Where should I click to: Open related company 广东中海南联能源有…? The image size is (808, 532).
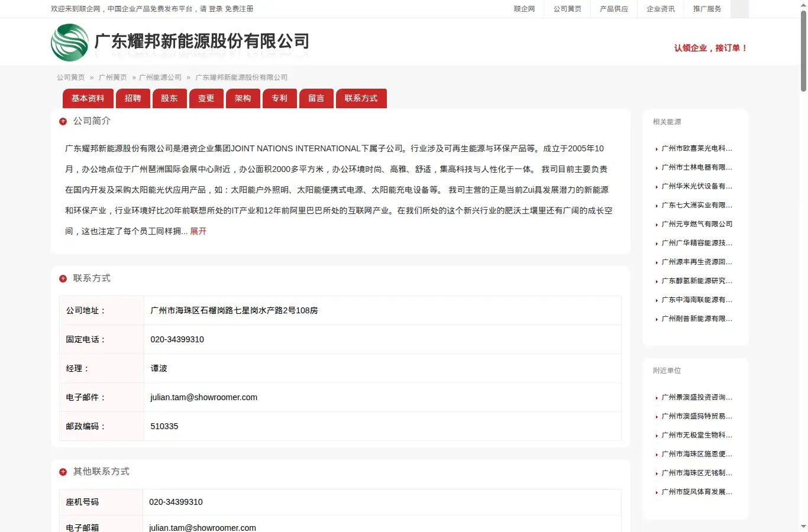(x=697, y=300)
